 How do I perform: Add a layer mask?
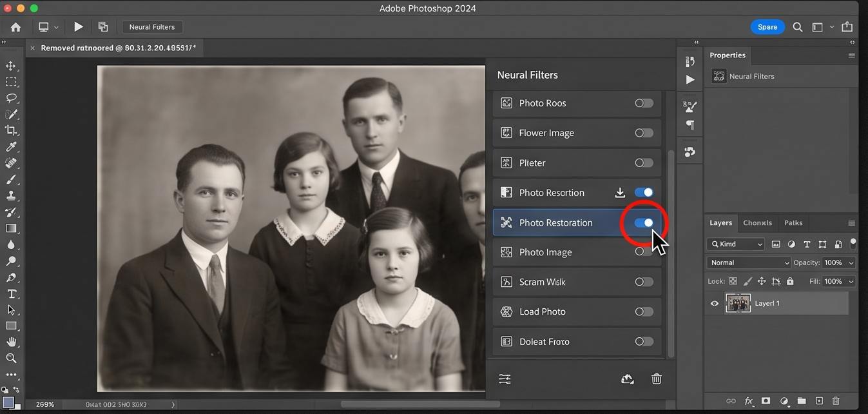coord(766,401)
